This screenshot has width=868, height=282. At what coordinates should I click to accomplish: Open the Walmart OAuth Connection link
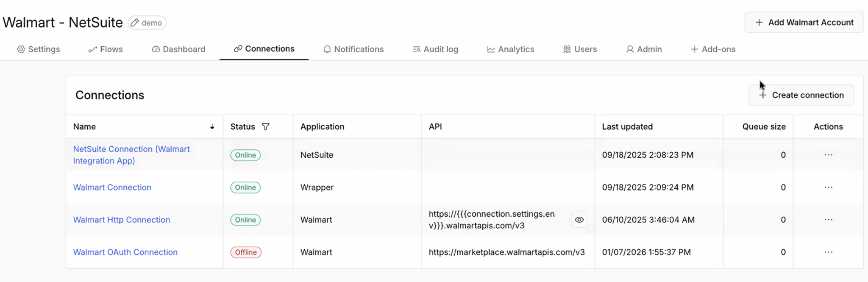click(125, 252)
